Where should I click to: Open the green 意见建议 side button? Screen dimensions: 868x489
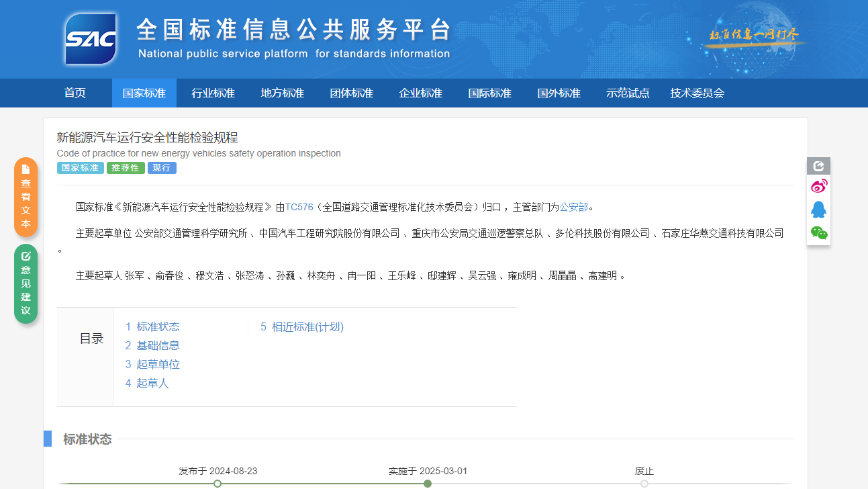tap(26, 283)
